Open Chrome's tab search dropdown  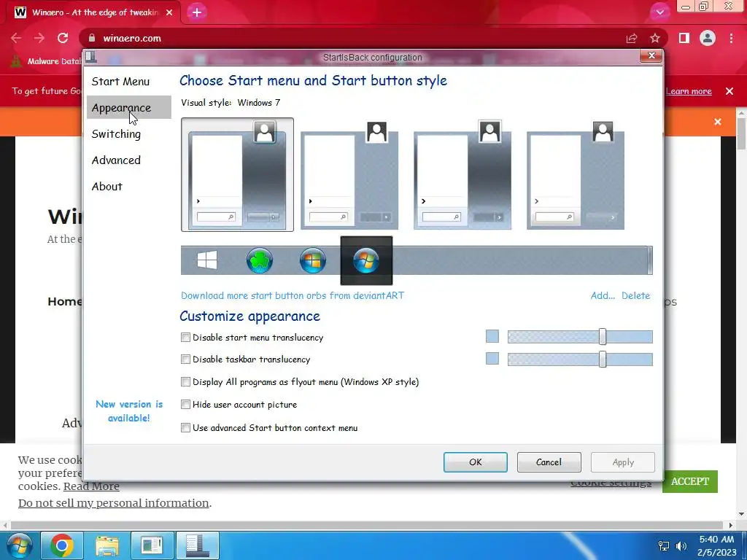(659, 12)
